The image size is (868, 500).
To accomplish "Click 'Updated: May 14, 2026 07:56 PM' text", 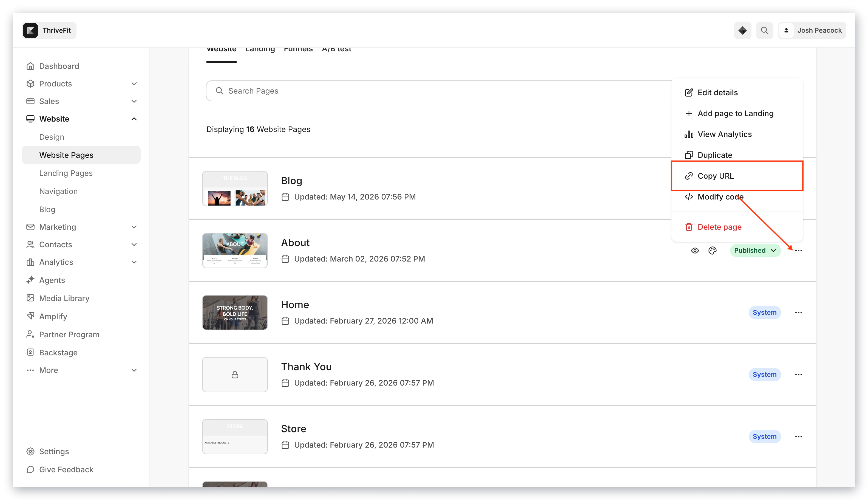I will click(x=355, y=197).
